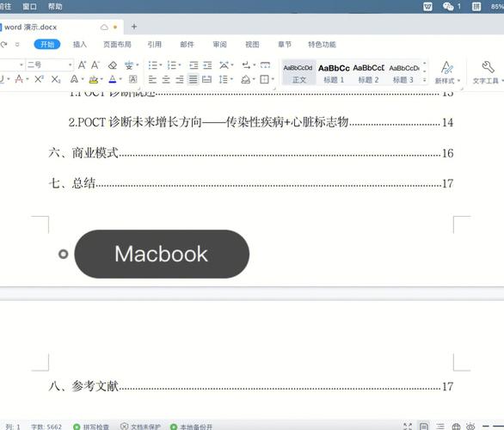This screenshot has height=430, width=504.
Task: Expand the highlight color dropdown arrow
Action: tap(101, 79)
